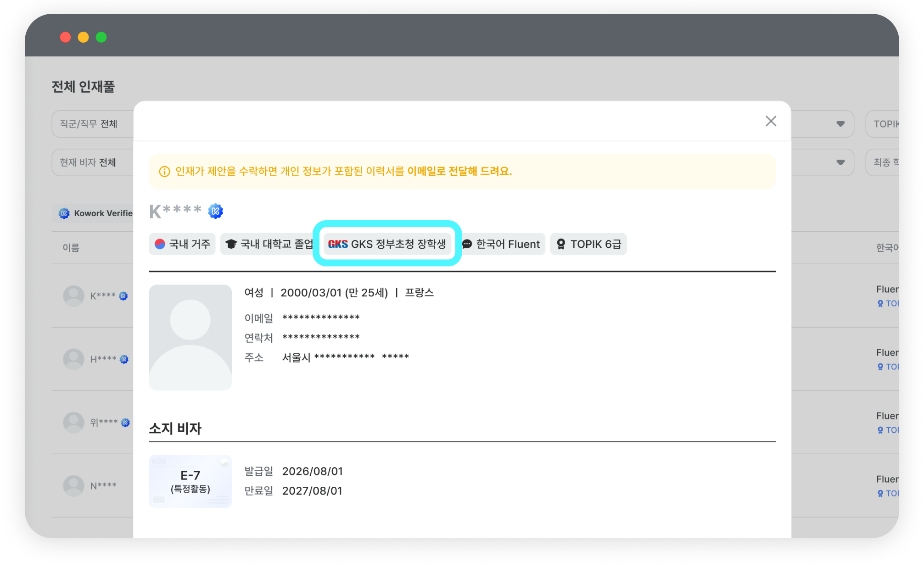Image resolution: width=924 pixels, height=574 pixels.
Task: Click the Kowork Verified filter chip
Action: (x=93, y=213)
